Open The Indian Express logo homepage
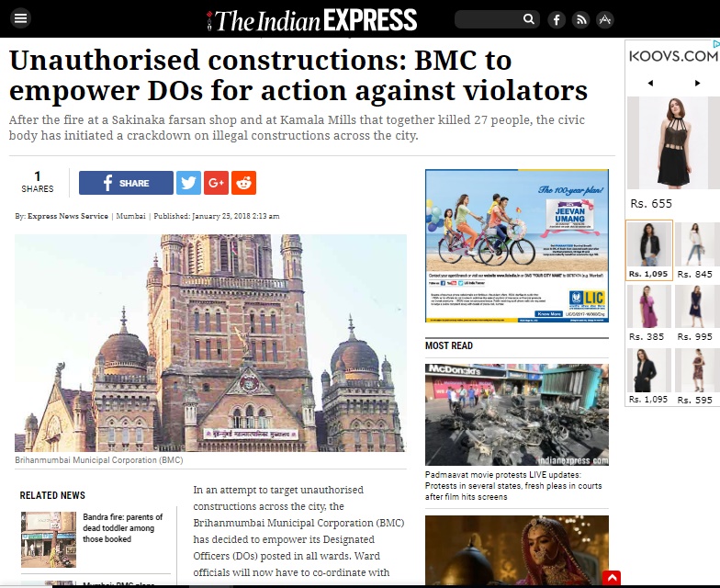 click(x=312, y=20)
